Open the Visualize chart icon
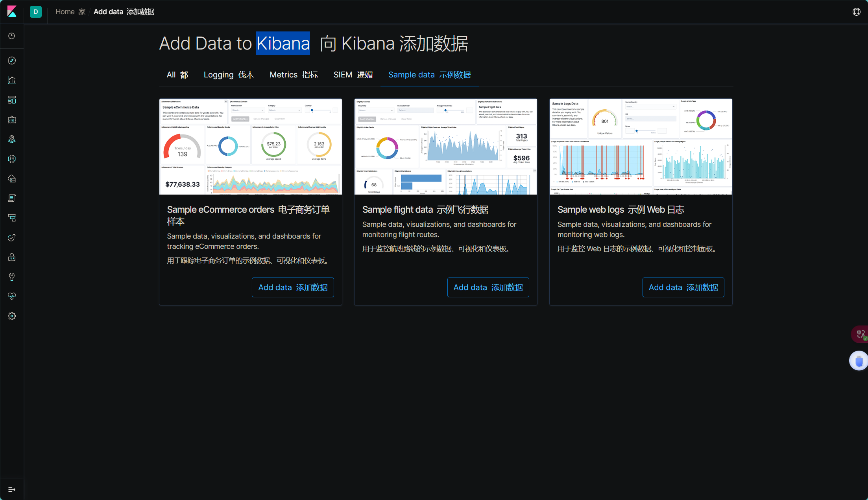868x500 pixels. point(12,80)
